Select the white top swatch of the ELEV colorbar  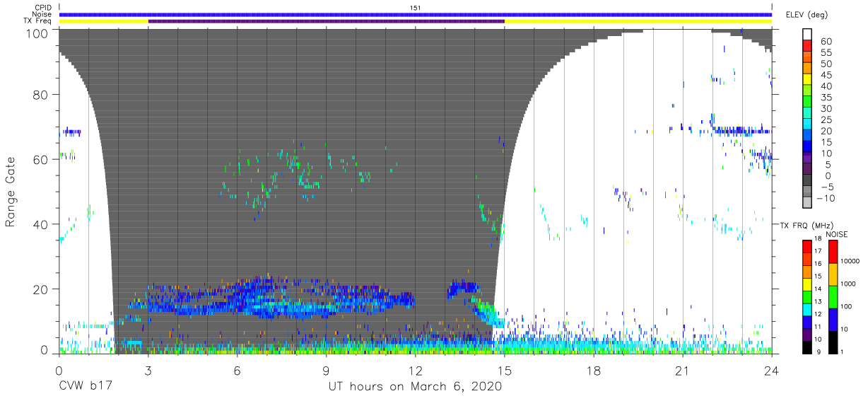pos(808,35)
